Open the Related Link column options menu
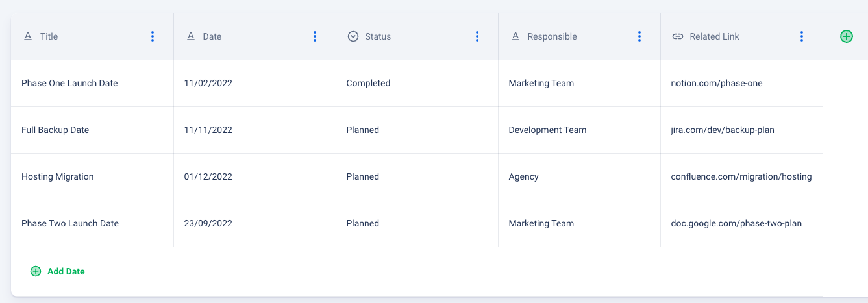This screenshot has width=868, height=303. pos(802,36)
